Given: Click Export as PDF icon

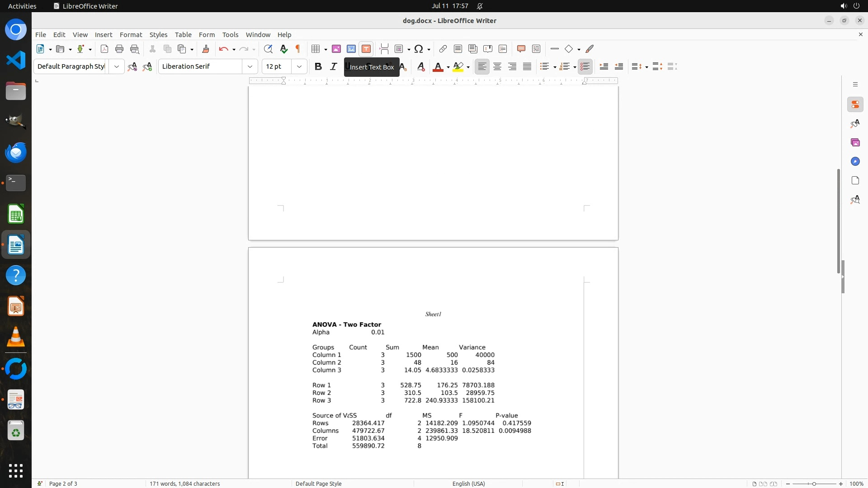Looking at the screenshot, I should tap(104, 49).
